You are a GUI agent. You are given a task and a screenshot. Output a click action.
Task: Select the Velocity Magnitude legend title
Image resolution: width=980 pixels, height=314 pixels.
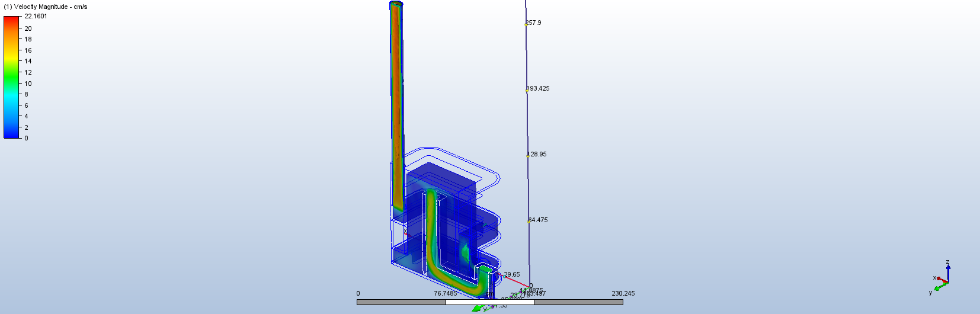tap(46, 7)
